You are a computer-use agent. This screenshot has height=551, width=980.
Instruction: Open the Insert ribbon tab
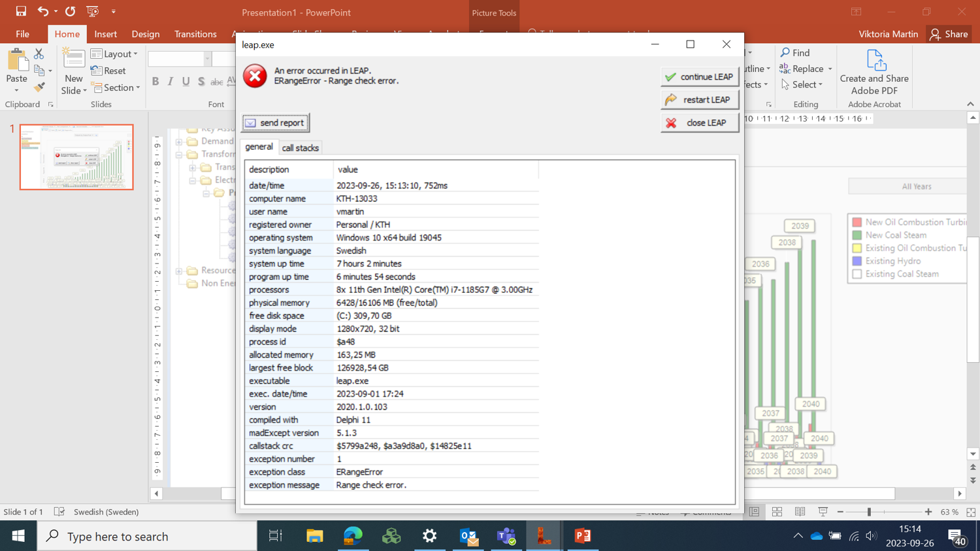tap(105, 34)
